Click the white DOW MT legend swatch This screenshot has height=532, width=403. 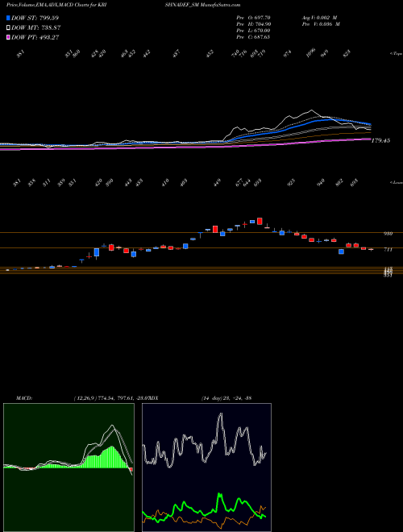pos(9,28)
